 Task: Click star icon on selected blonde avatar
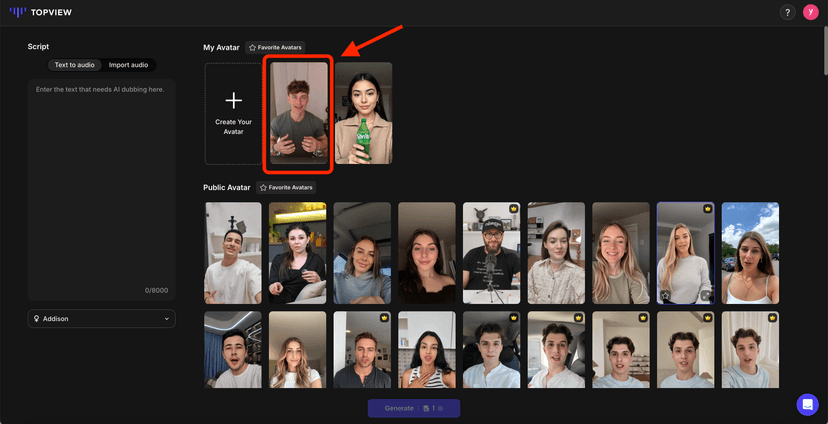pos(664,296)
